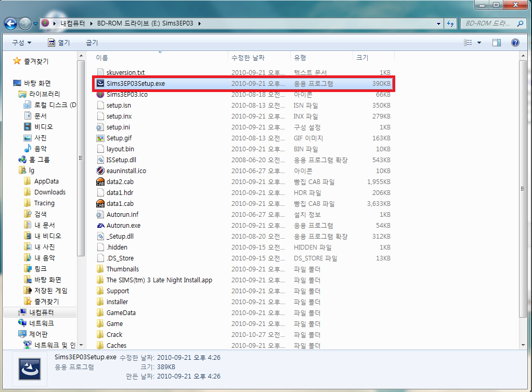This screenshot has height=392, width=532.
Task: Click the search magnifier icon
Action: (520, 23)
